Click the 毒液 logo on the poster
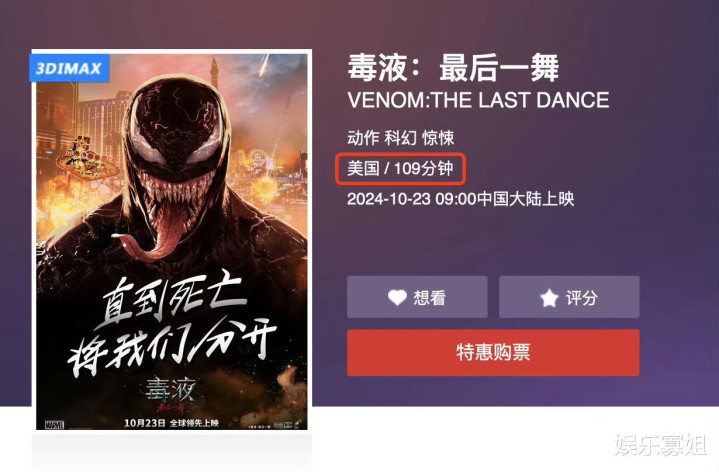The height and width of the screenshot is (472, 719). click(171, 394)
